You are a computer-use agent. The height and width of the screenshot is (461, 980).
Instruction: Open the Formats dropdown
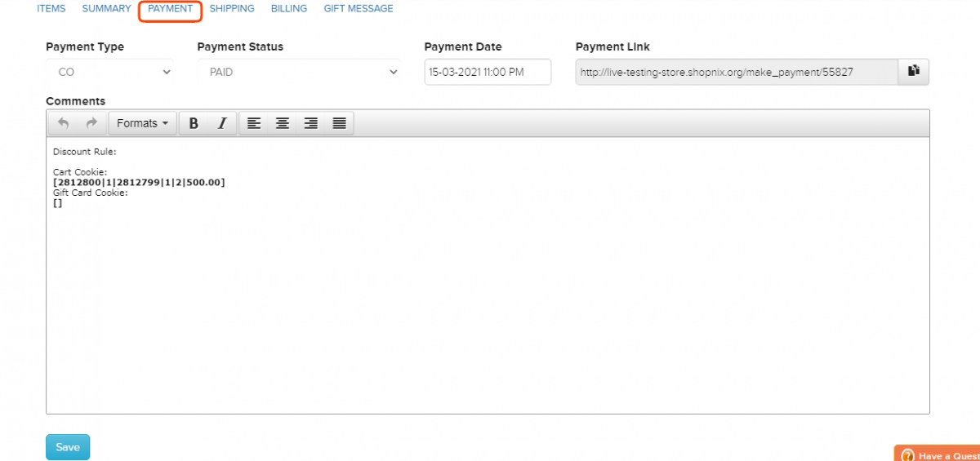[x=142, y=123]
